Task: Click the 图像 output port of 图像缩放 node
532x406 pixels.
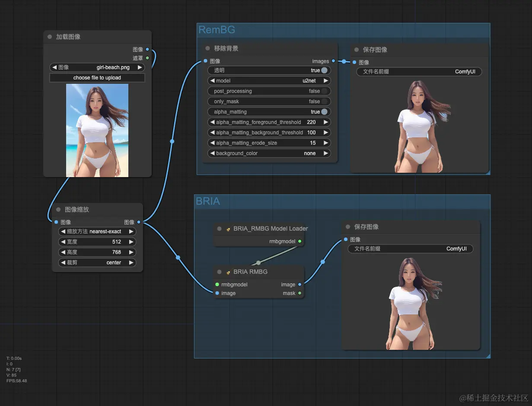Action: [x=139, y=222]
